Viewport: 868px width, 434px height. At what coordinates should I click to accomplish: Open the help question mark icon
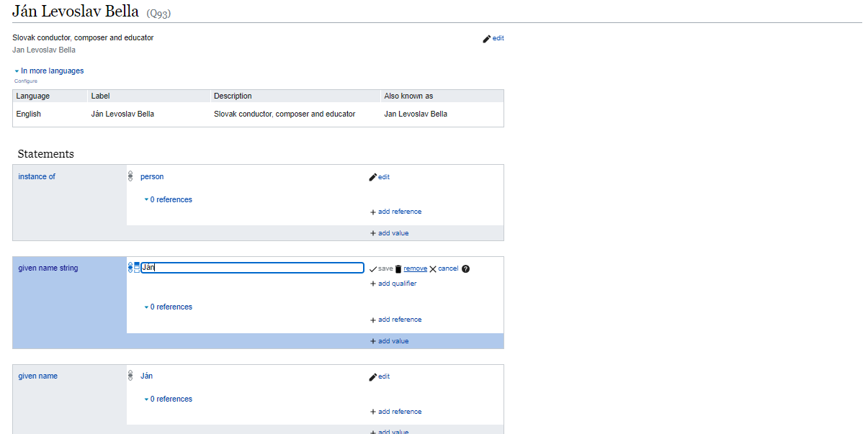465,268
